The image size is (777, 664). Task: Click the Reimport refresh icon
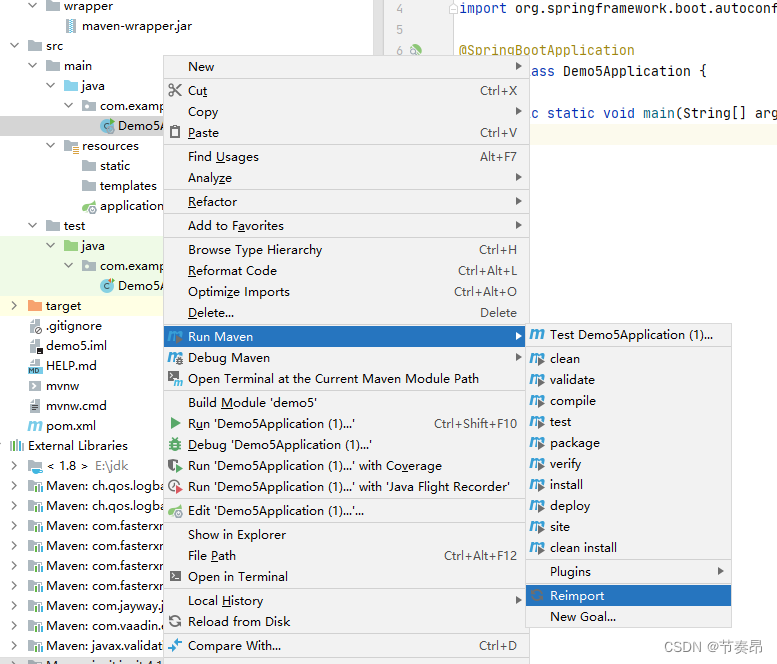click(x=537, y=596)
